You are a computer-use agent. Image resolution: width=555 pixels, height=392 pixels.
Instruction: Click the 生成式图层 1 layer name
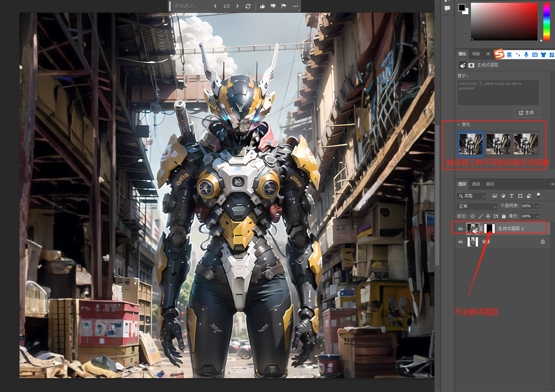tap(511, 229)
